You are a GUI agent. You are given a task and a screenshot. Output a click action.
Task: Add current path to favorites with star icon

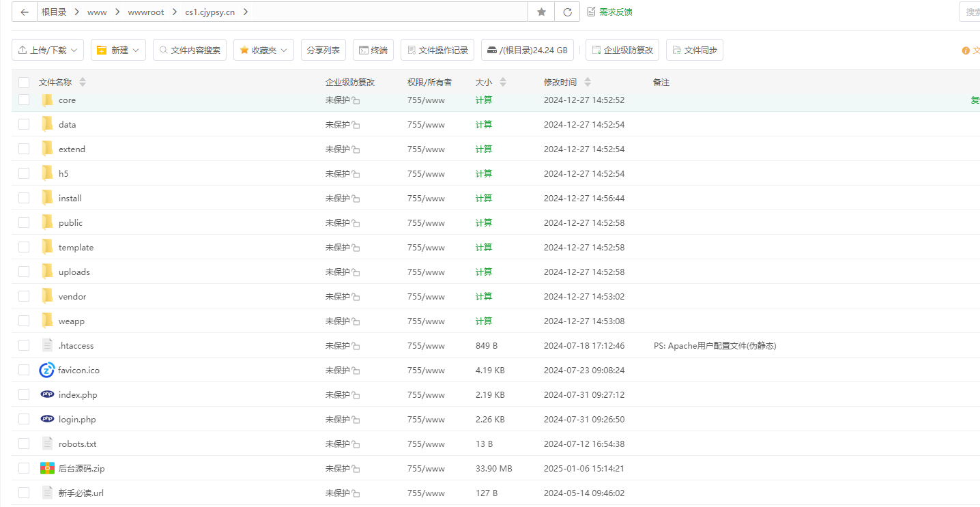(541, 12)
